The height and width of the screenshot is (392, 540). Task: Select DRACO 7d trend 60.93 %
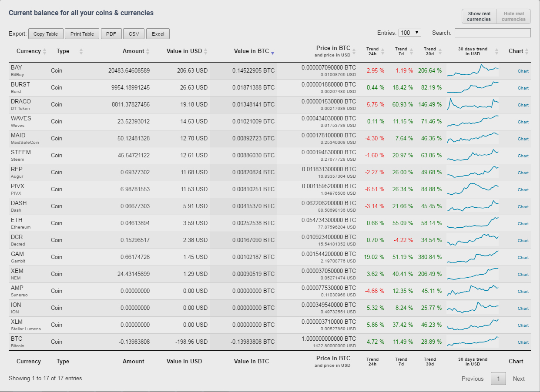pos(402,104)
